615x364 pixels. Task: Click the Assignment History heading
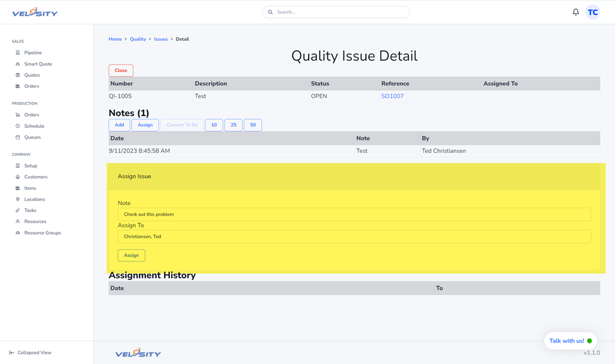click(152, 275)
